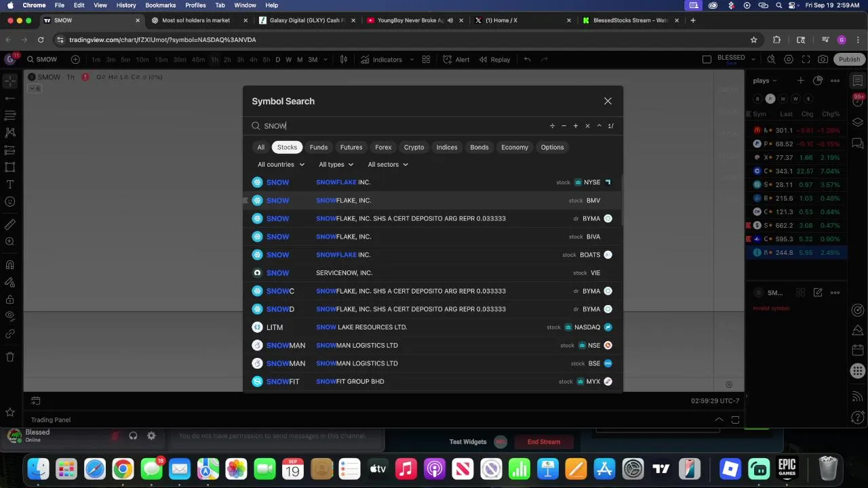
Task: Select the trend line drawing tool
Action: pos(10,99)
